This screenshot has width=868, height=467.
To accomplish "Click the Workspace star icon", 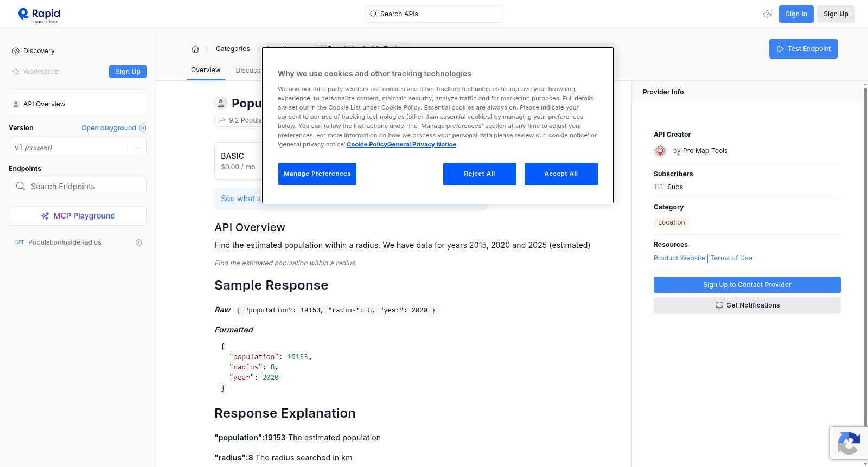I will [x=16, y=72].
